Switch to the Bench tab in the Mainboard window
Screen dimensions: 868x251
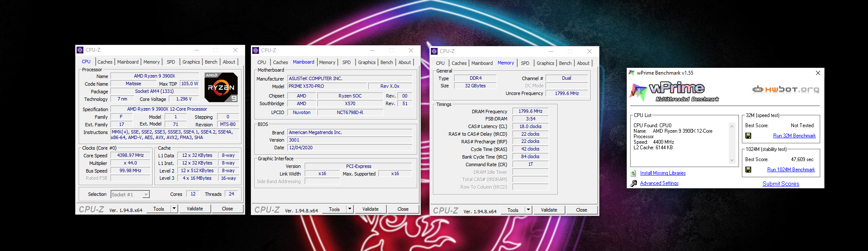coord(387,62)
